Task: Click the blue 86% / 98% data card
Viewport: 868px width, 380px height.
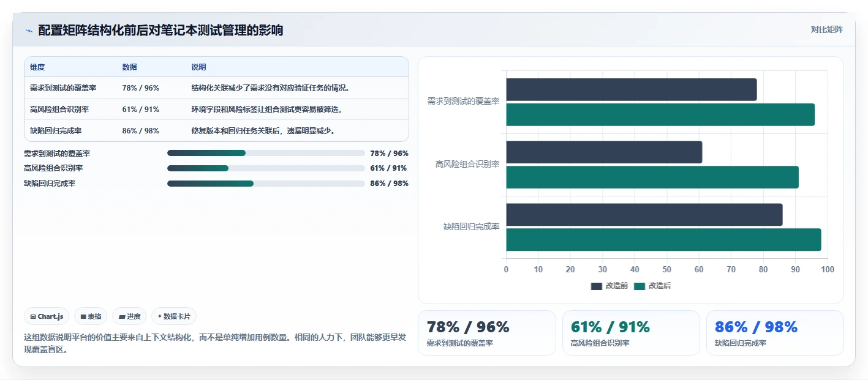Action: point(775,333)
